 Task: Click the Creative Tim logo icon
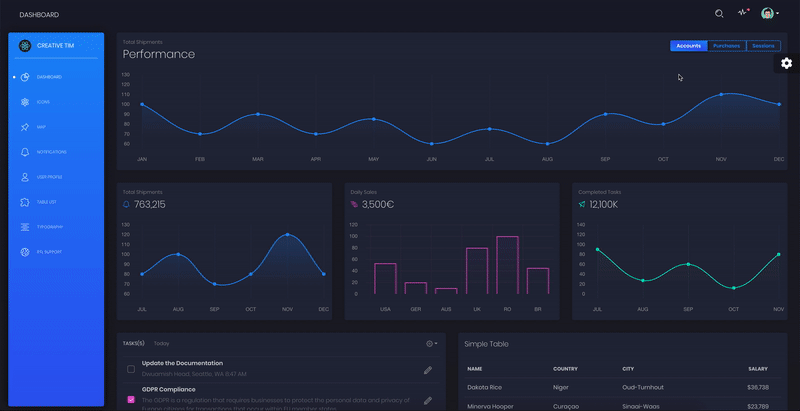(25, 46)
